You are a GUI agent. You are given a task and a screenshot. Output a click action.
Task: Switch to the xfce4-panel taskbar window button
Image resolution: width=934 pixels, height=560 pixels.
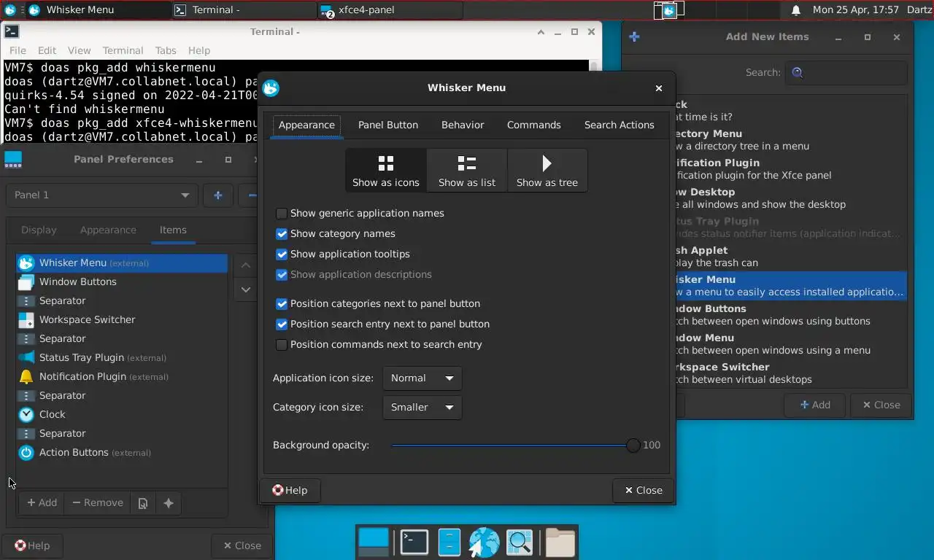390,10
